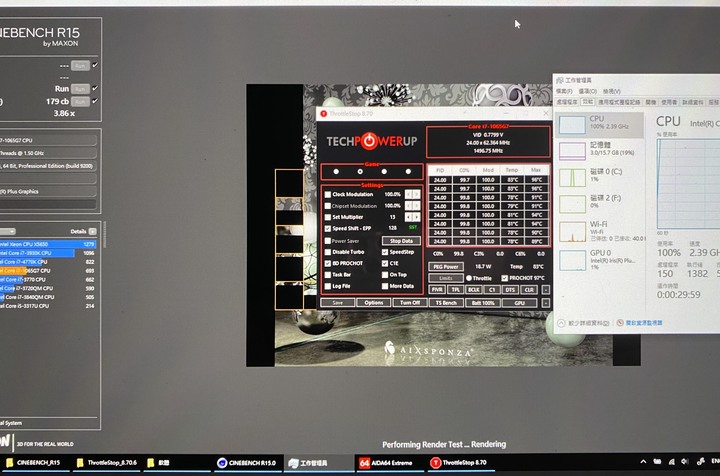The image size is (720, 476).
Task: Open CINEBENCH_R15 folder in taskbar
Action: click(x=34, y=463)
